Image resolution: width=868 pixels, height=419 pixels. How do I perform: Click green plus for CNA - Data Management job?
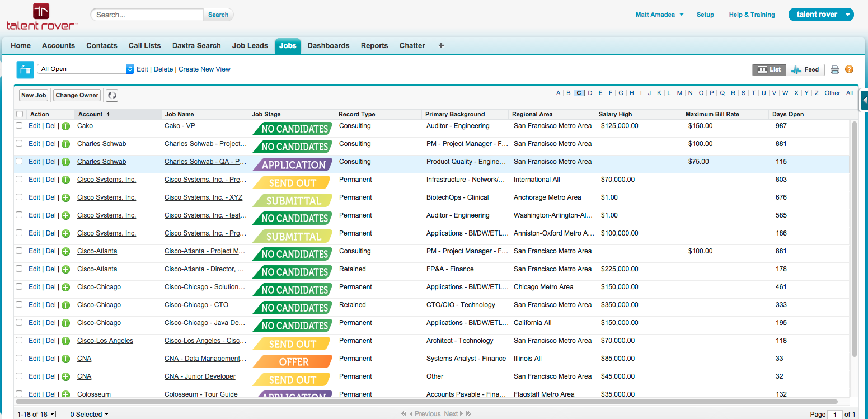pos(65,359)
